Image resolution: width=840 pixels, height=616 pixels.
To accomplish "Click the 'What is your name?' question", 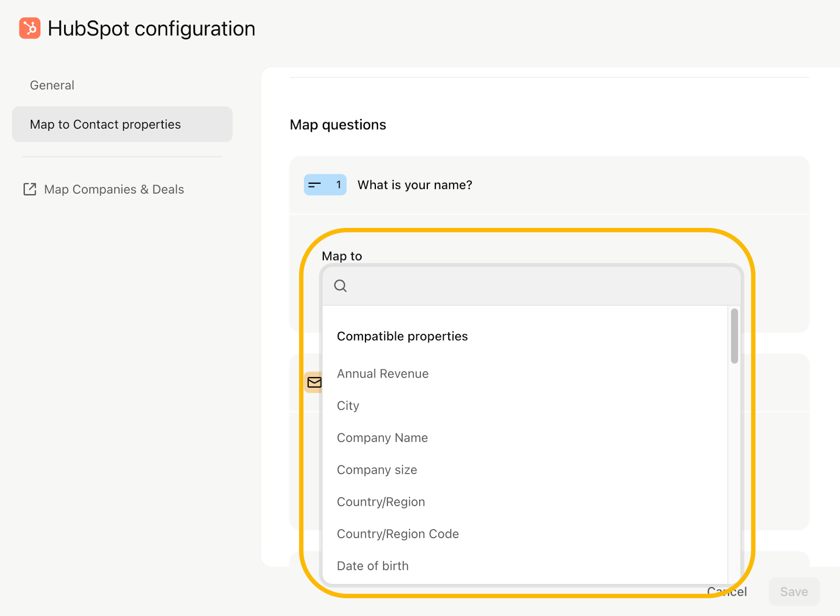I will click(415, 185).
